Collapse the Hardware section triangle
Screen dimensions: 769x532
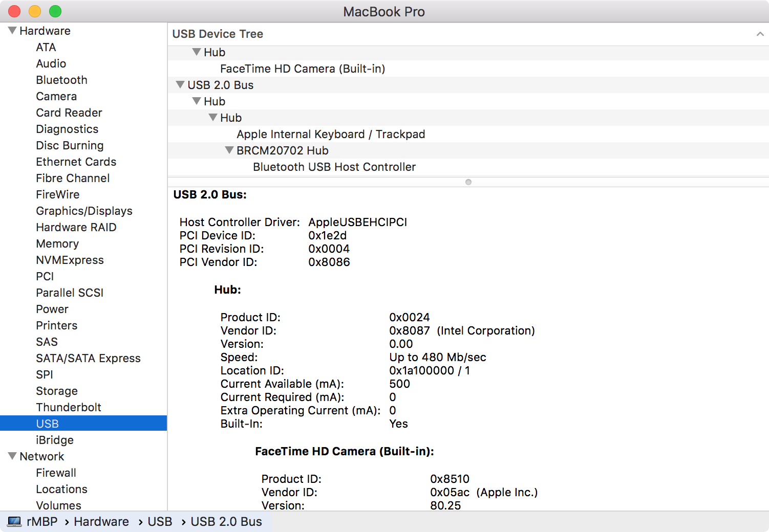coord(12,31)
